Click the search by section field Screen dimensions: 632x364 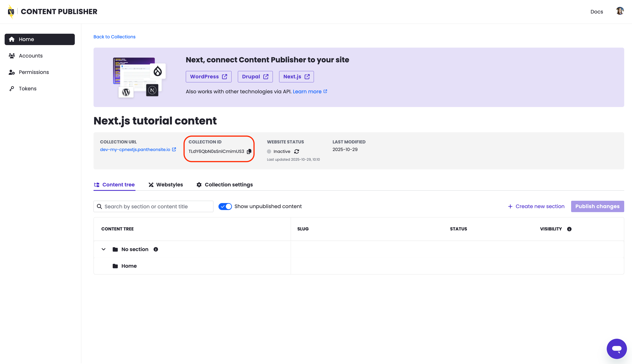pyautogui.click(x=153, y=206)
